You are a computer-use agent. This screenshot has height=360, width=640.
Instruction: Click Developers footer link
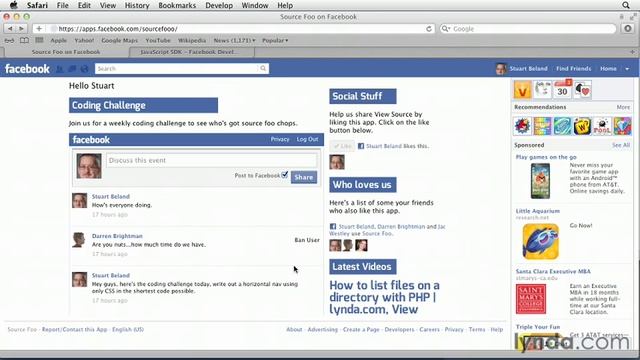point(399,329)
